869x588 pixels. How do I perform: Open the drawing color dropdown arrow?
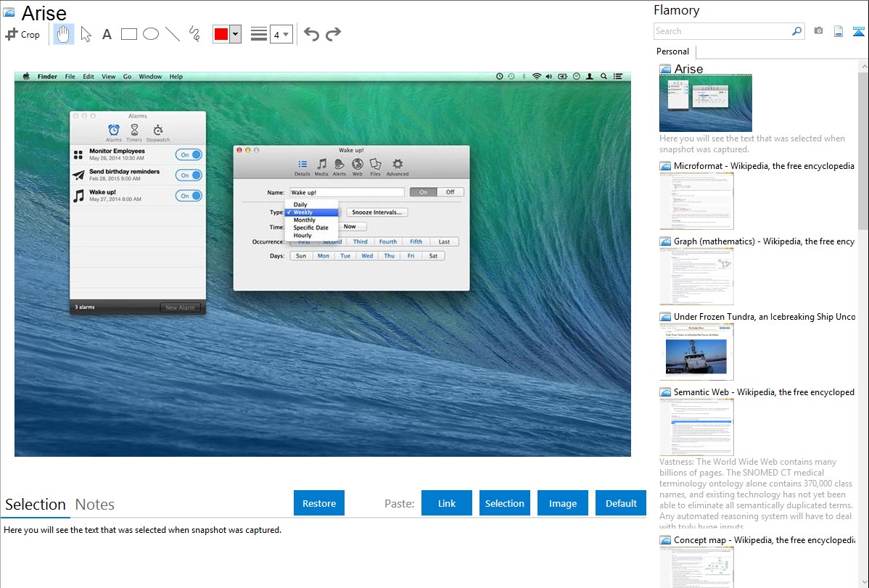(235, 34)
